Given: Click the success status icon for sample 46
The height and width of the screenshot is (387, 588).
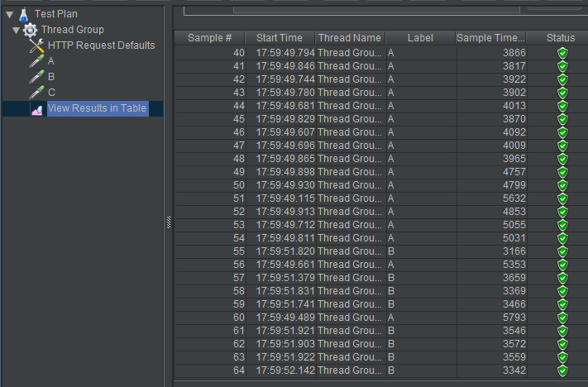Looking at the screenshot, I should click(x=562, y=132).
